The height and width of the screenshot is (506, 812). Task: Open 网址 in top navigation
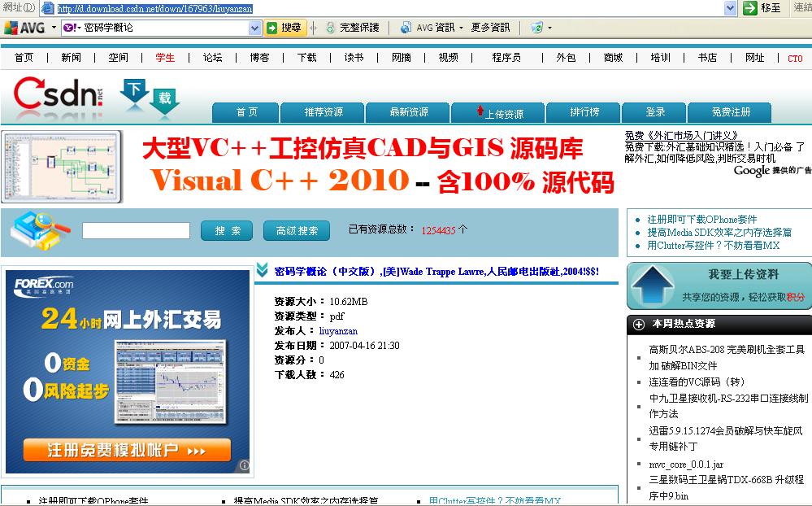pos(754,58)
